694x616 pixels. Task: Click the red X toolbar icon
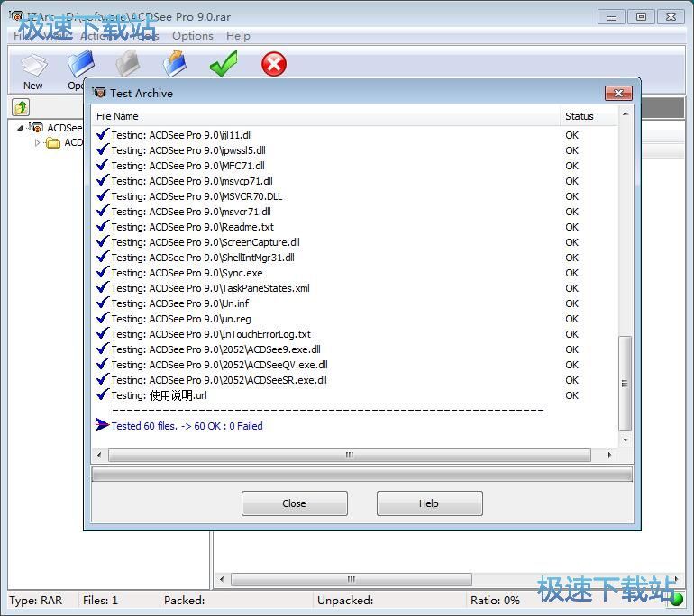point(274,64)
